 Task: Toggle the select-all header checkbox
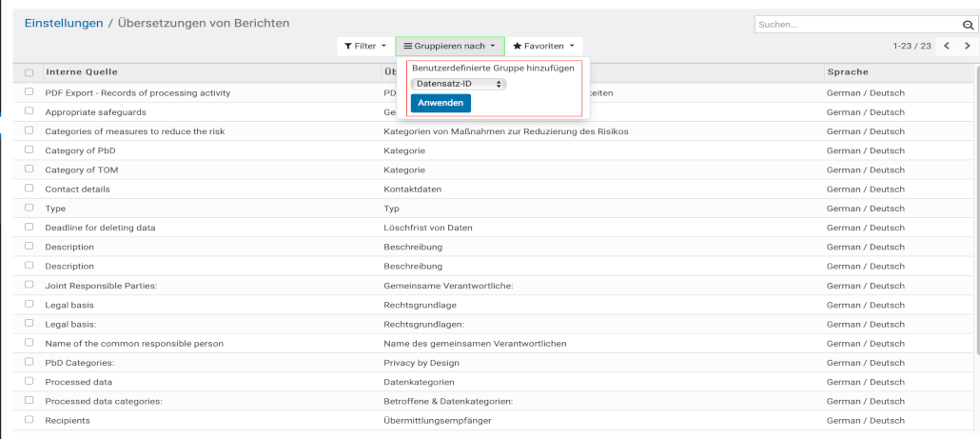[x=29, y=72]
